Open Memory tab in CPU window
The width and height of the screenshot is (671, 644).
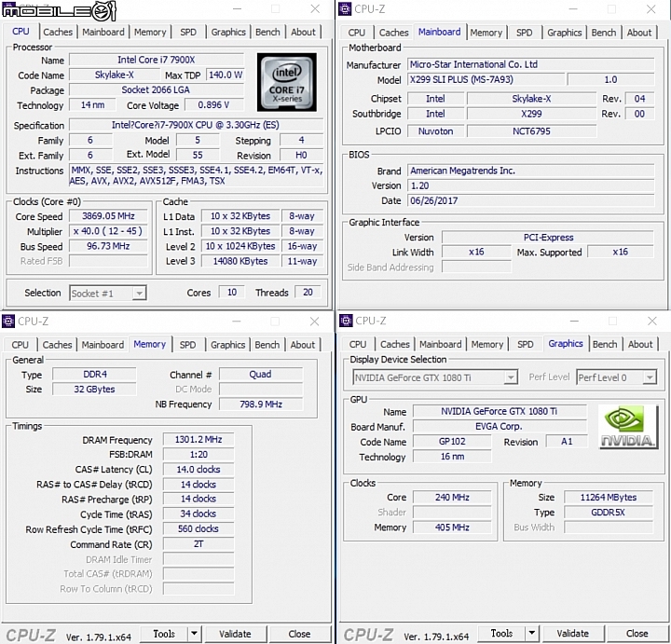click(x=150, y=32)
